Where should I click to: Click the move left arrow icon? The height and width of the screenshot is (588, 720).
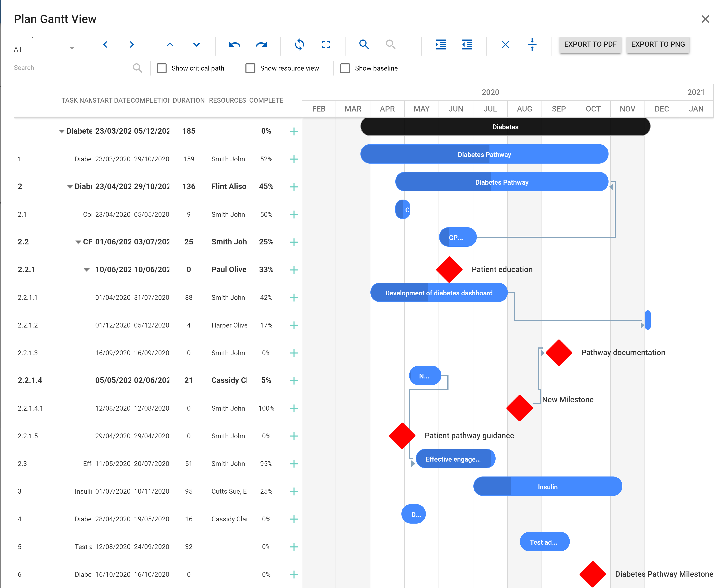point(105,45)
